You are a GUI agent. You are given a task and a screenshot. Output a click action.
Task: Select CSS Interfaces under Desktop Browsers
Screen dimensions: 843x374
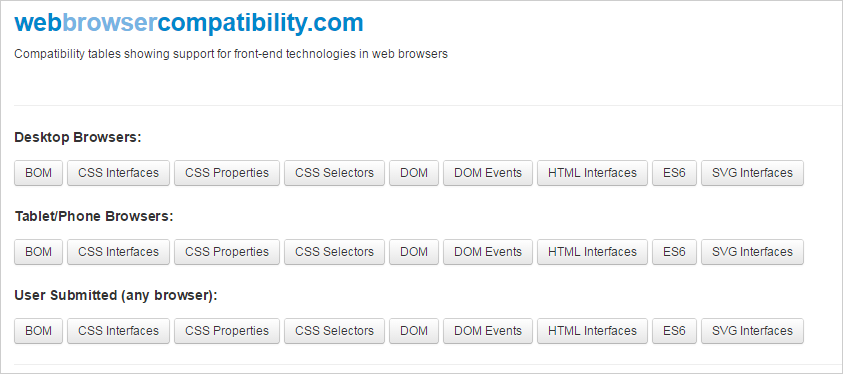[118, 173]
